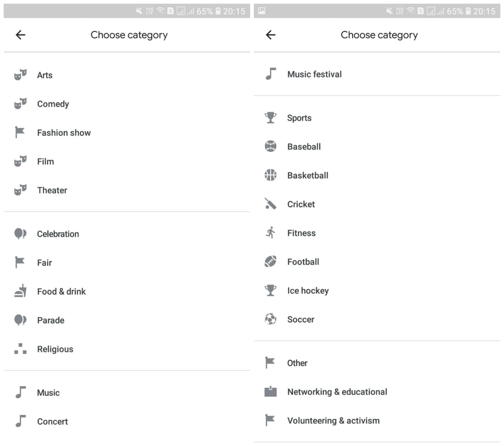
Task: Choose the Religious category
Action: tap(55, 349)
